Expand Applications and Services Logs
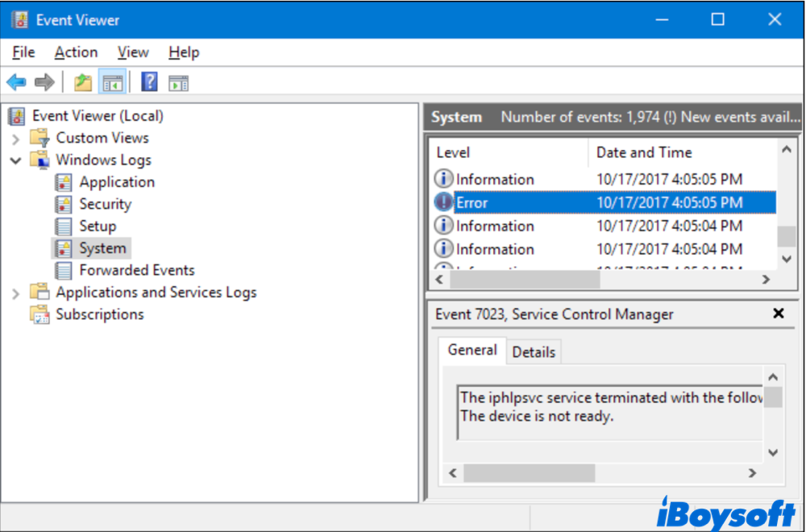 point(16,293)
